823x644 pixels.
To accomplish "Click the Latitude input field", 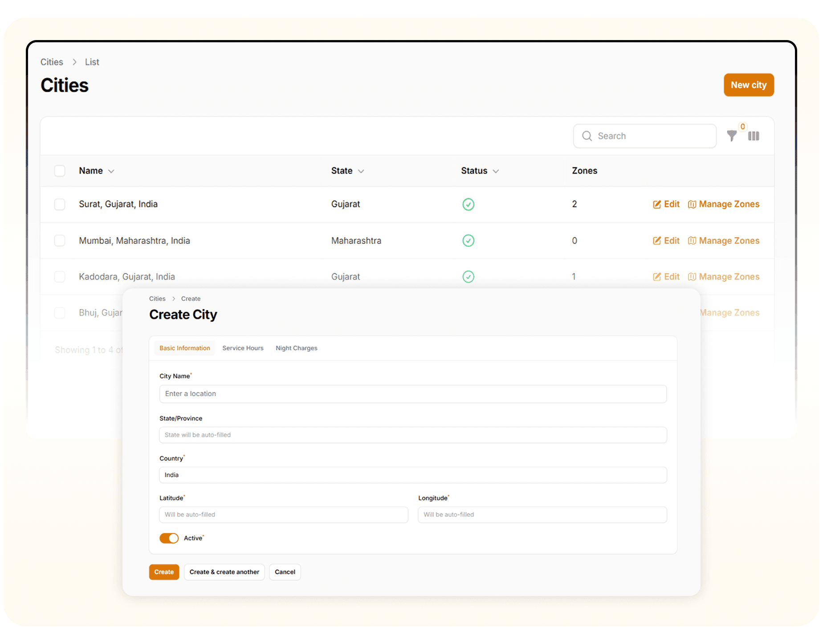I will click(x=284, y=514).
